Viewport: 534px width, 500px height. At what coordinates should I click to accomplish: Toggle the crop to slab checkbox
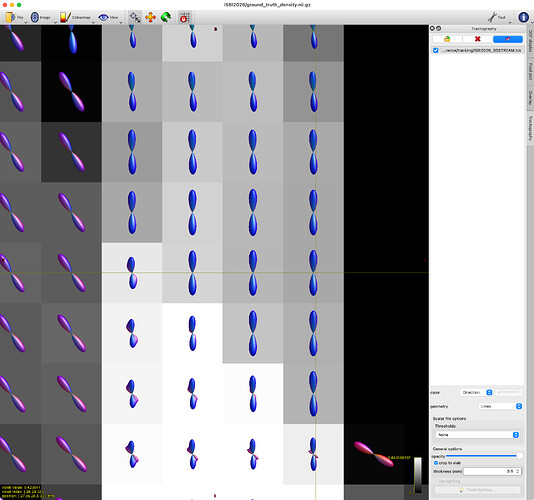(x=436, y=463)
